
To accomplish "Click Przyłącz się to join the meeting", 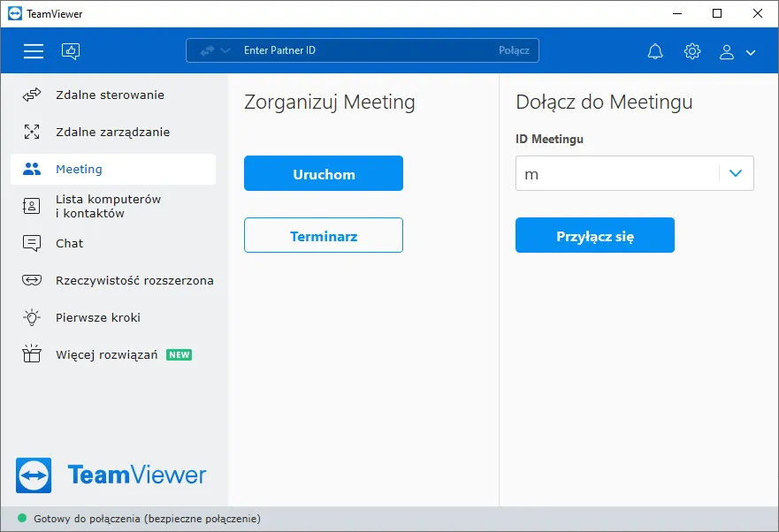I will click(594, 235).
